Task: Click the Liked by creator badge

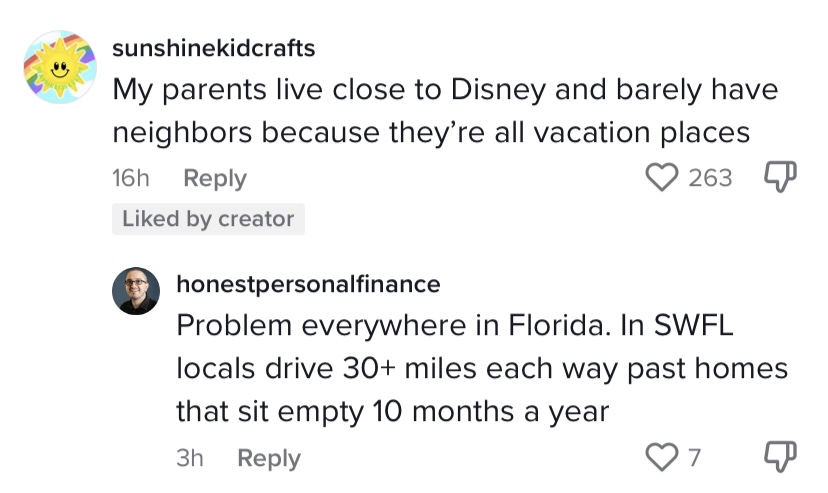Action: 208,219
